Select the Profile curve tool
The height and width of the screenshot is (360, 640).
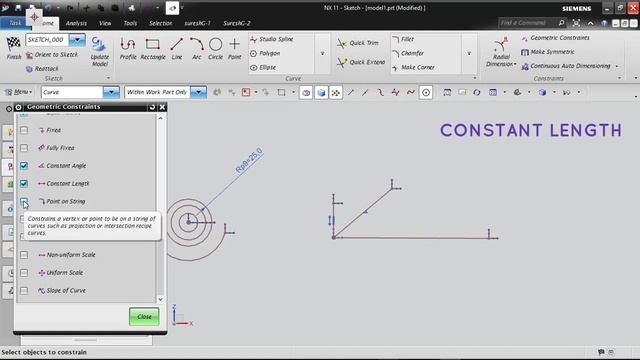(x=128, y=48)
